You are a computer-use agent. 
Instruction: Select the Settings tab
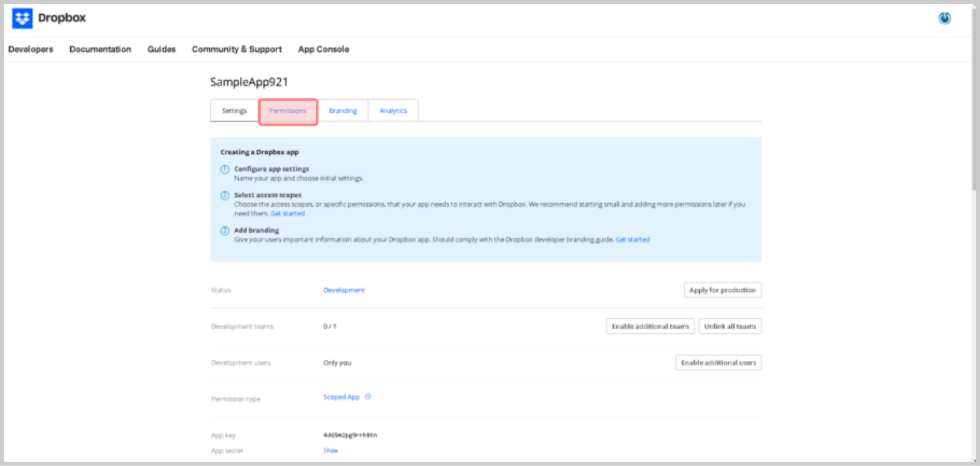tap(234, 111)
